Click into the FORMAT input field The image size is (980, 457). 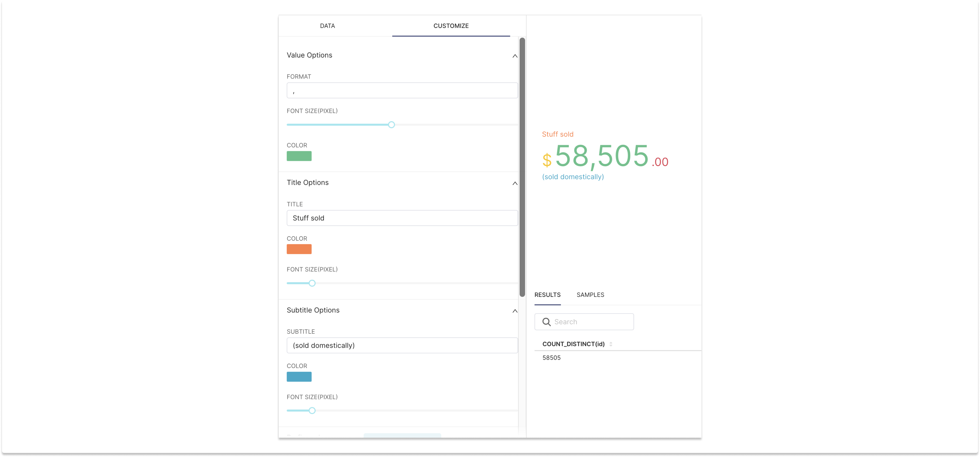pyautogui.click(x=402, y=90)
